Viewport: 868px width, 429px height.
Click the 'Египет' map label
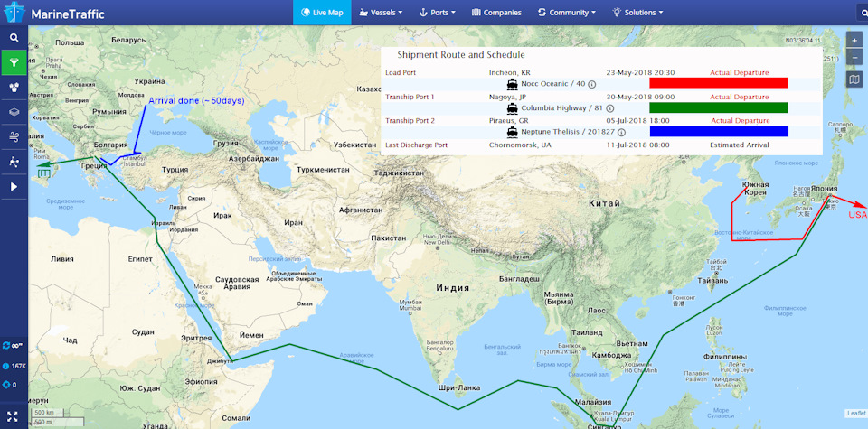(140, 258)
